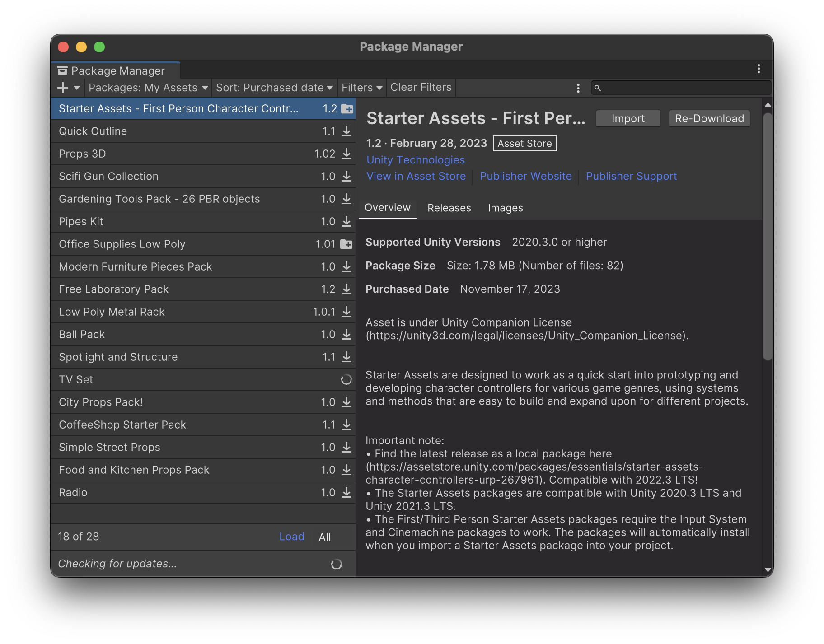Switch to the Releases tab

point(449,208)
